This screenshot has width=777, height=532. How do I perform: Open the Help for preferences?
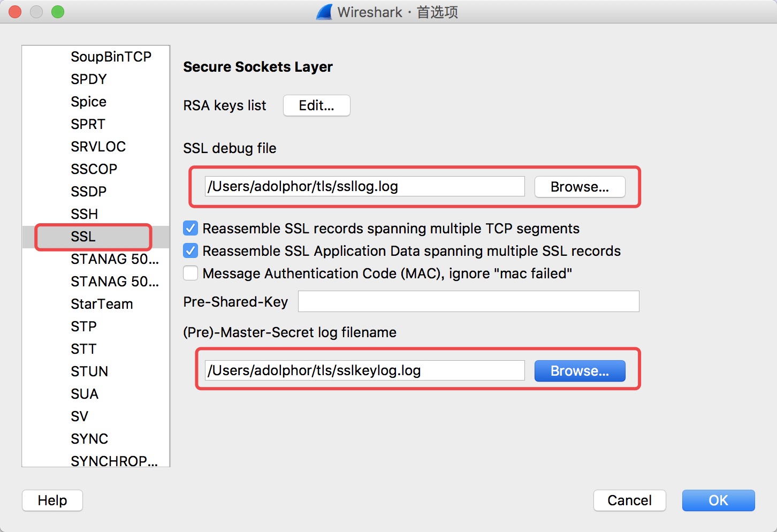52,500
